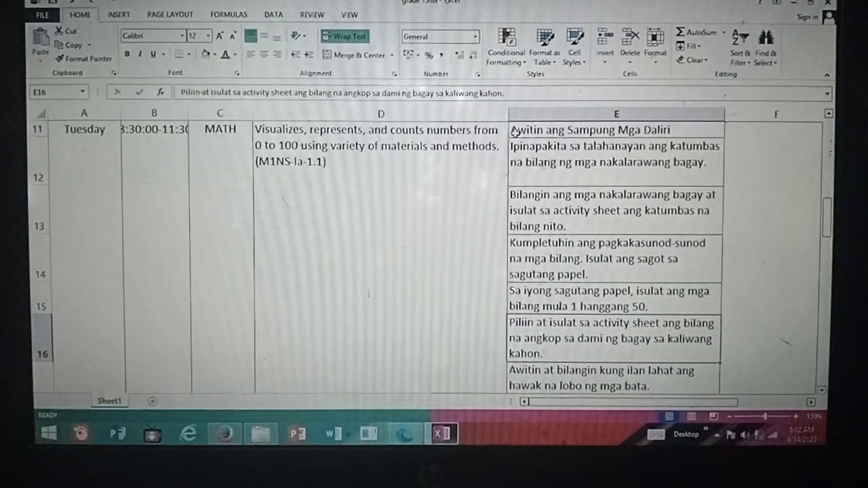
Task: Switch to the DATA tab
Action: point(274,14)
